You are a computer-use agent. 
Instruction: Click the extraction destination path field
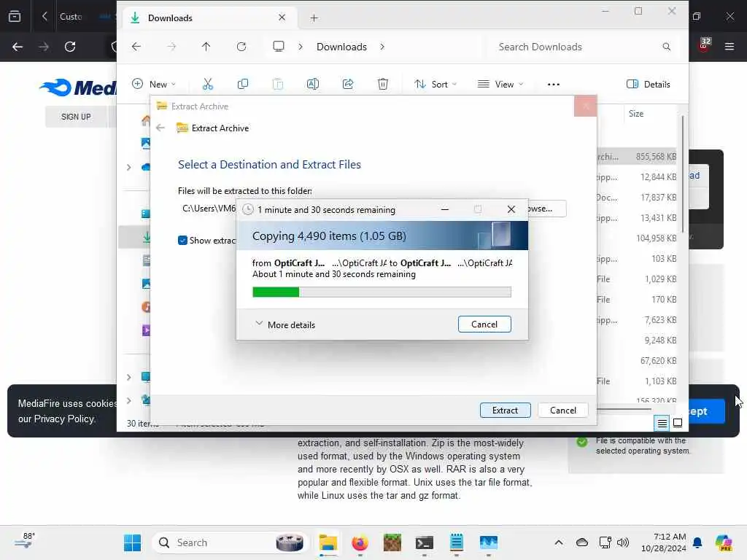[x=209, y=209]
